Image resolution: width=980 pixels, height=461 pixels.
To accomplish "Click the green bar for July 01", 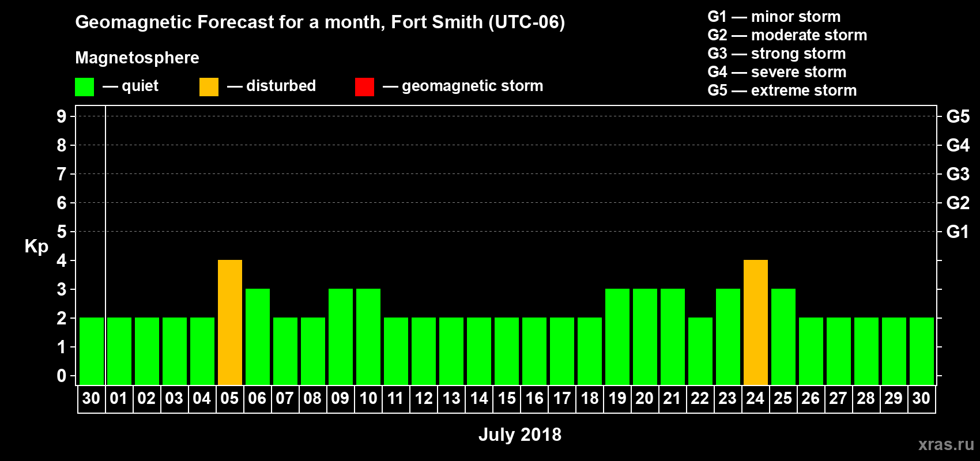I will tap(119, 352).
